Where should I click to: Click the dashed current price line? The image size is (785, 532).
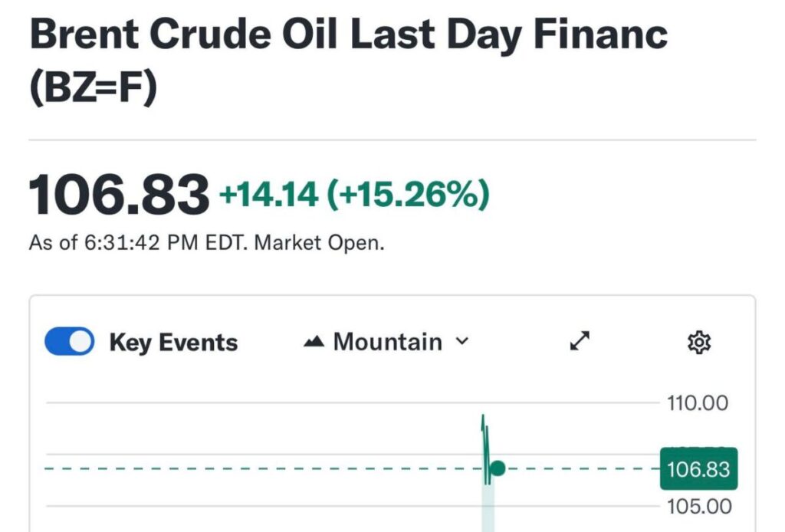click(x=268, y=468)
